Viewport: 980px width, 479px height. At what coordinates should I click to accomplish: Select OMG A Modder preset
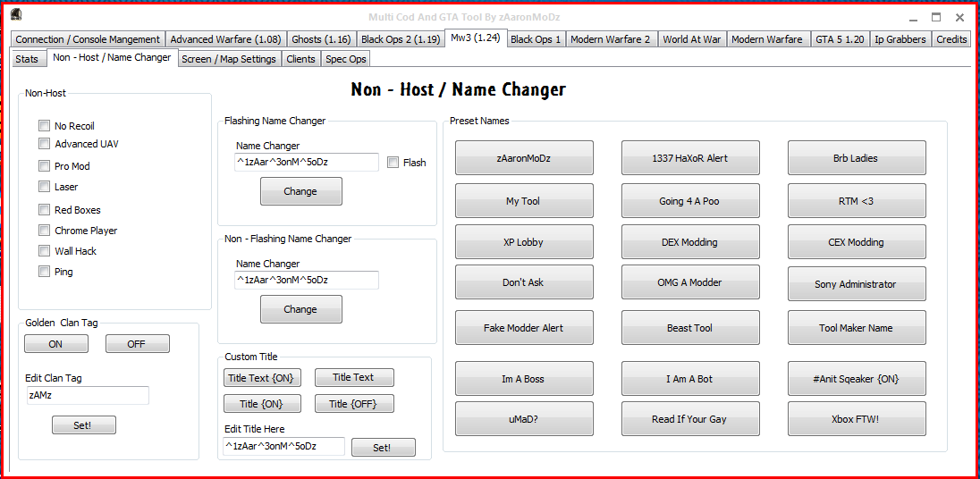(690, 282)
